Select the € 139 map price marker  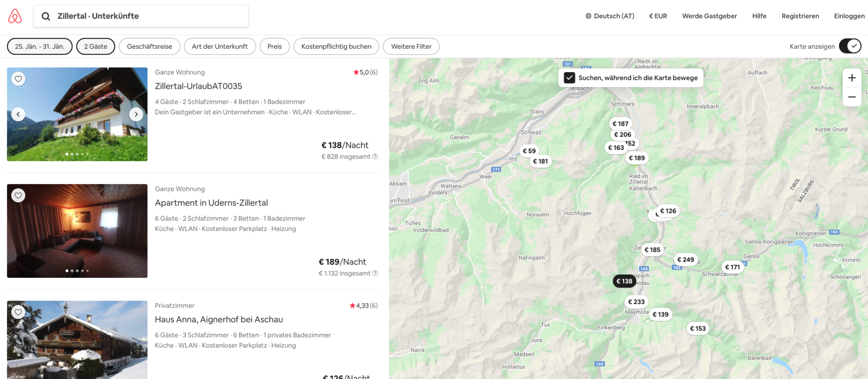click(660, 315)
